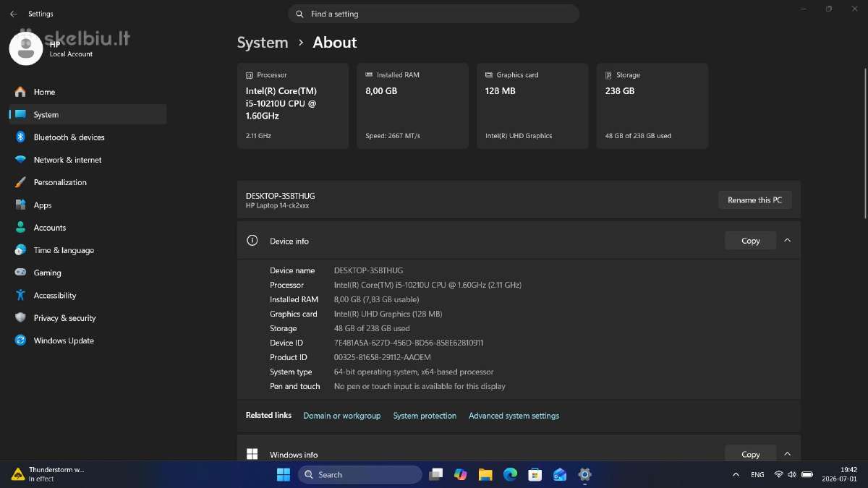Open Outlook from the taskbar
This screenshot has width=868, height=488.
[560, 475]
